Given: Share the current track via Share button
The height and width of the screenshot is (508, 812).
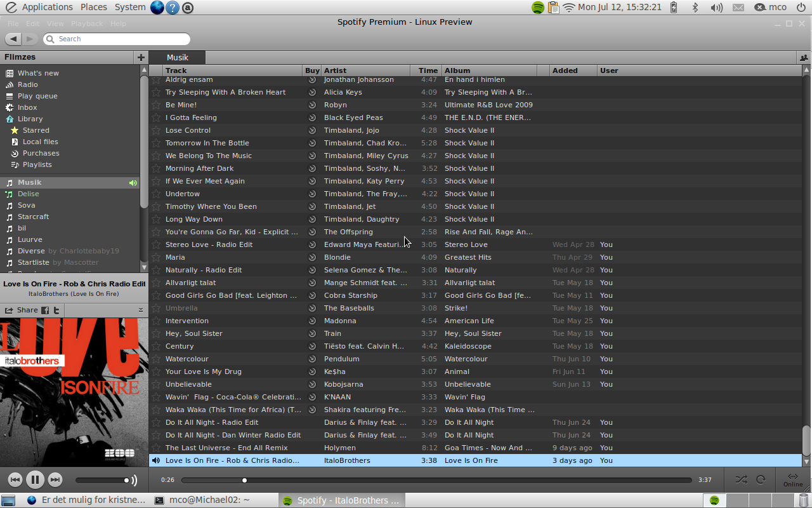Looking at the screenshot, I should 22,310.
